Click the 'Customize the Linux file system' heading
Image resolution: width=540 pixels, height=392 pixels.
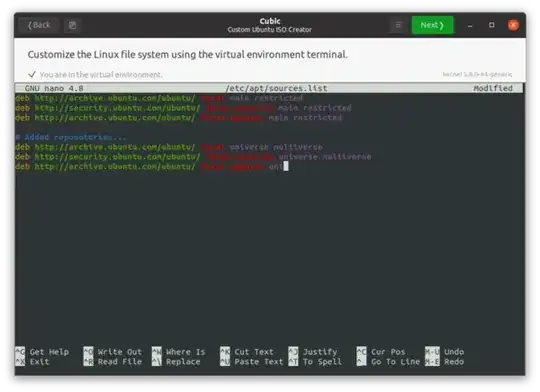(187, 55)
